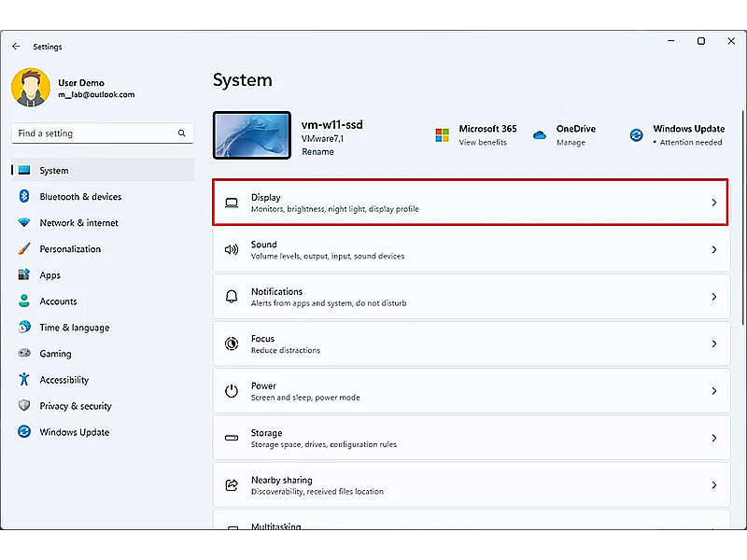Click the search magnifier icon
The width and height of the screenshot is (747, 560).
[x=181, y=133]
